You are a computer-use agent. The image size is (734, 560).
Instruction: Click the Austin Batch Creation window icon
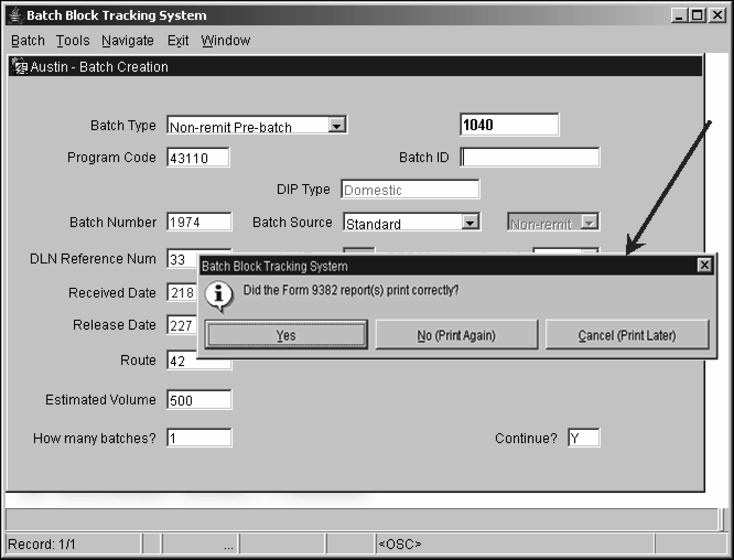(x=19, y=66)
